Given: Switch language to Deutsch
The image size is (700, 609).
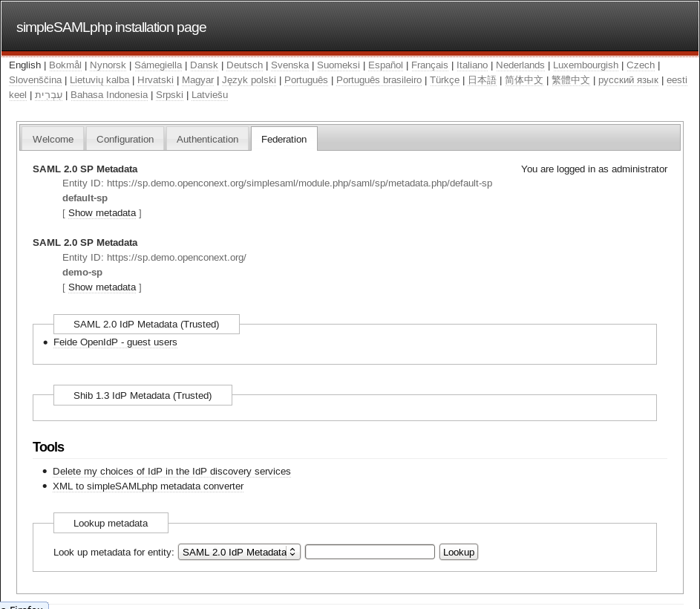Looking at the screenshot, I should tap(245, 65).
